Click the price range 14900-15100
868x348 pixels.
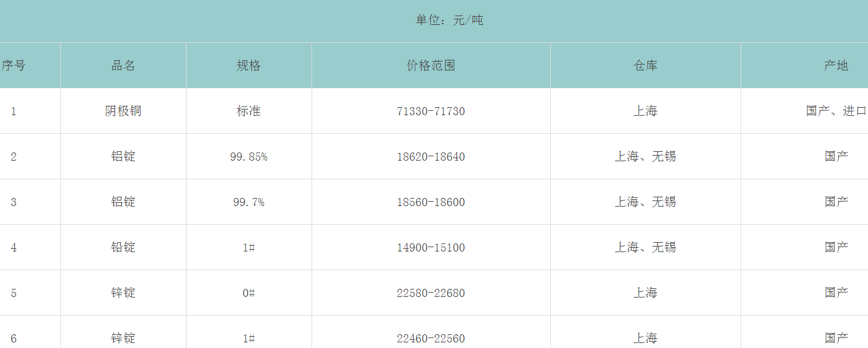tap(431, 248)
